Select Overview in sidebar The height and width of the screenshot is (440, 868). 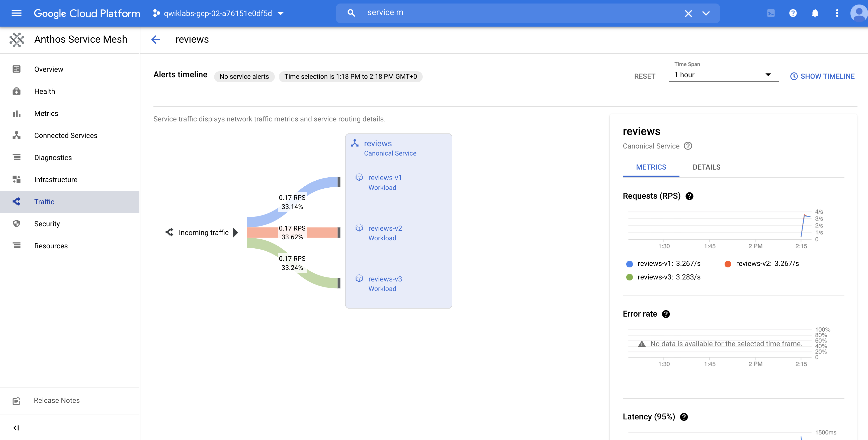(x=70, y=69)
